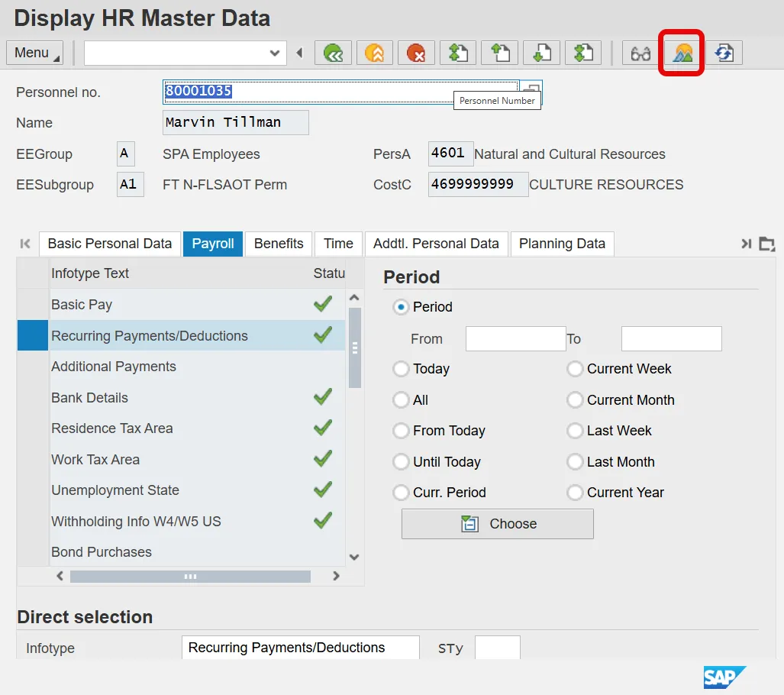Image resolution: width=784 pixels, height=695 pixels.
Task: Click the Overview mountain icon
Action: coord(682,53)
